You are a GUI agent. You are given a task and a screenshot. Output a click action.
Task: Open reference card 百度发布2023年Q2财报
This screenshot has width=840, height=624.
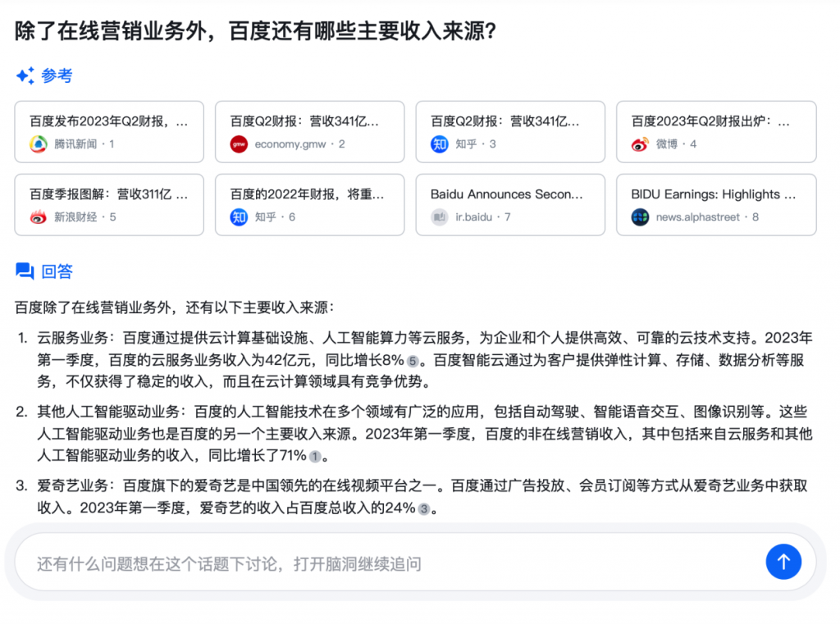[x=109, y=132]
